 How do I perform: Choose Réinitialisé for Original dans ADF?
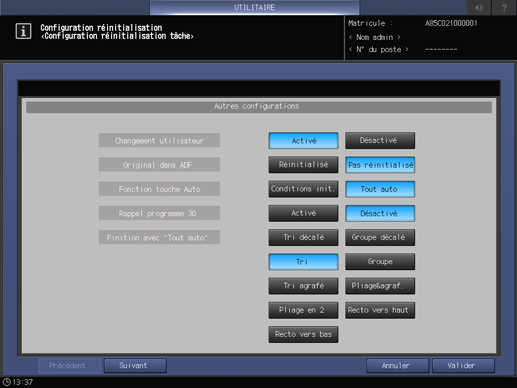303,165
